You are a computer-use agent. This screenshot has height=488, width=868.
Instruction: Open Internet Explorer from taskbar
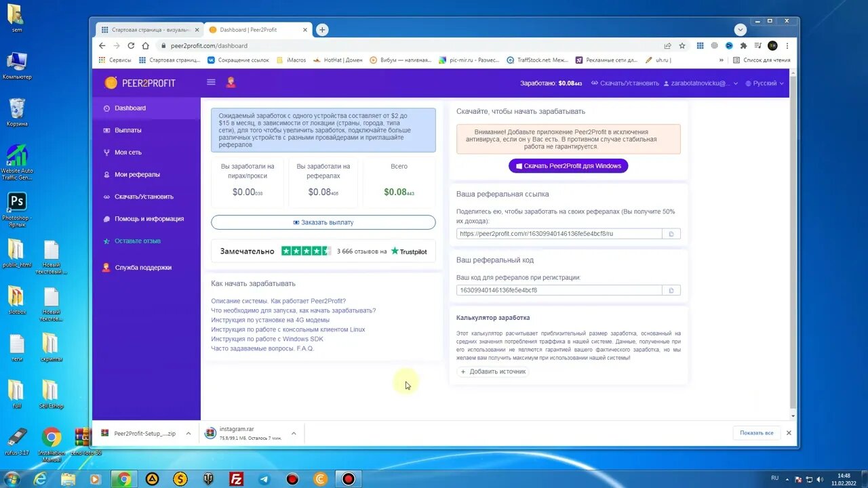click(40, 479)
